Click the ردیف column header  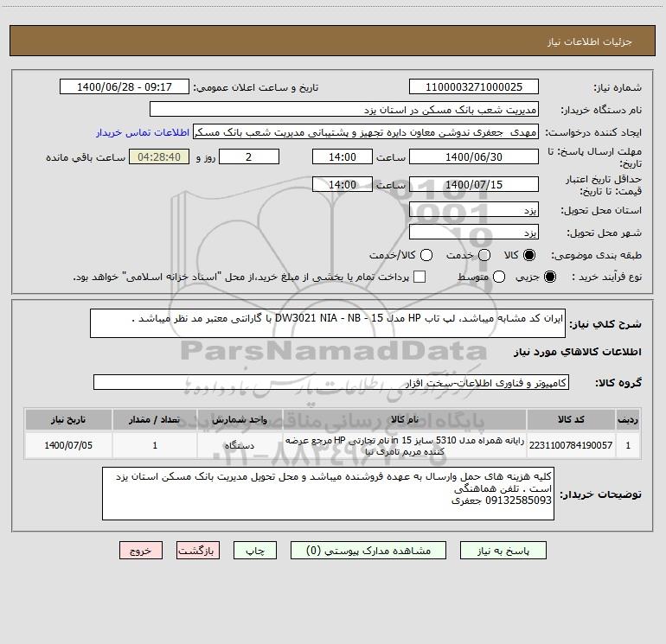[628, 420]
